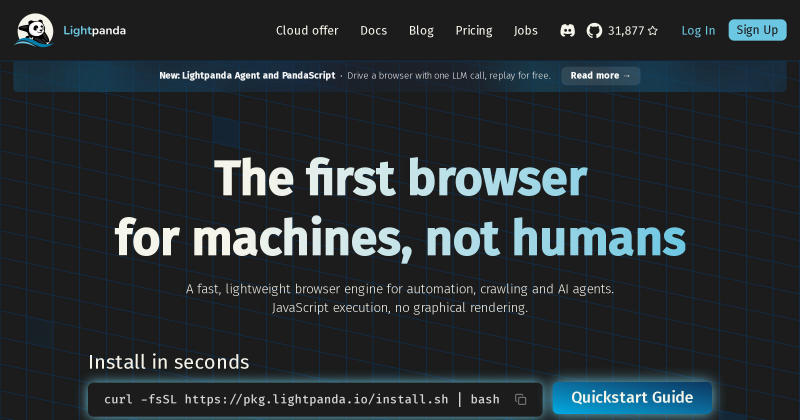Select the curl install command text

click(x=302, y=400)
